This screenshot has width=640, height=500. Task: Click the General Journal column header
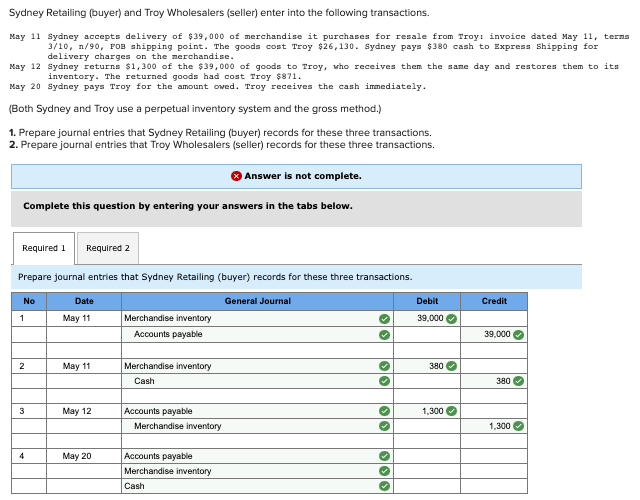click(257, 301)
